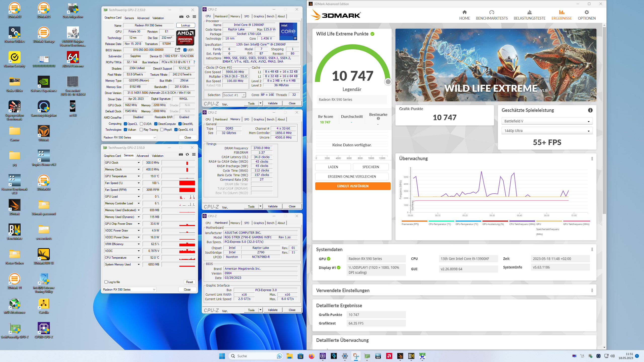Click the refresh icon in upper GPU-Z
This screenshot has height=362, width=644.
(x=188, y=17)
